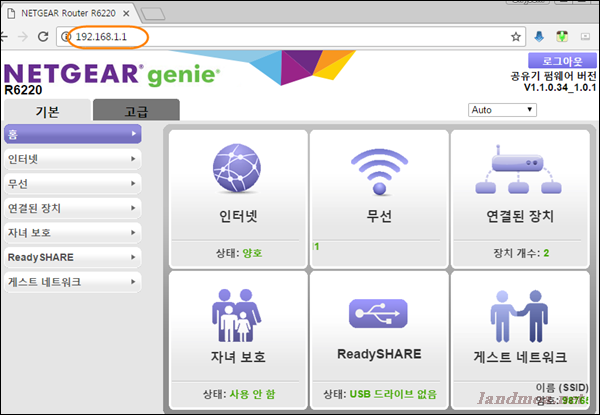Open the 무선 Wi-Fi signal icon

coord(379,172)
